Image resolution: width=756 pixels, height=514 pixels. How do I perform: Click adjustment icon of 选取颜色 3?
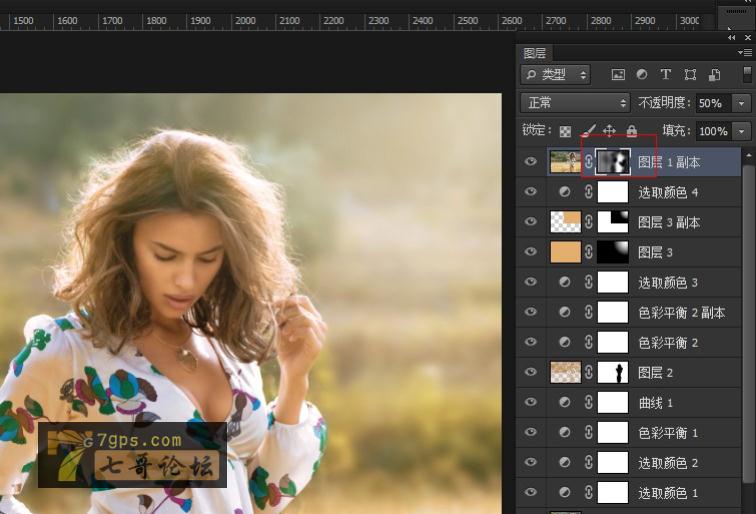coord(565,282)
